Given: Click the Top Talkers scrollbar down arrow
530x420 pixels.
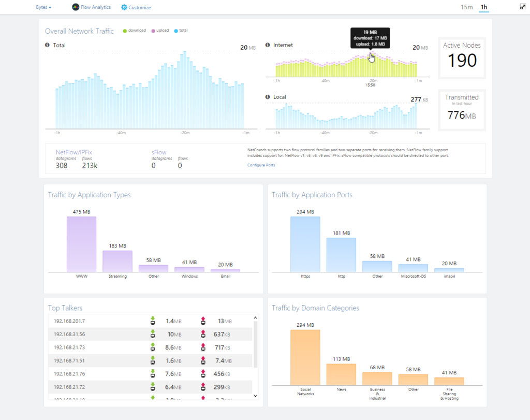Looking at the screenshot, I should pos(256,395).
